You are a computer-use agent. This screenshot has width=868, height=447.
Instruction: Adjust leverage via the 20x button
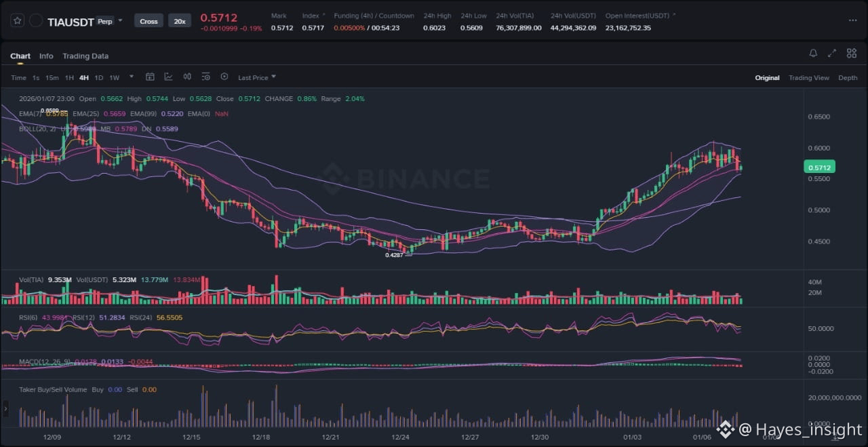click(180, 21)
